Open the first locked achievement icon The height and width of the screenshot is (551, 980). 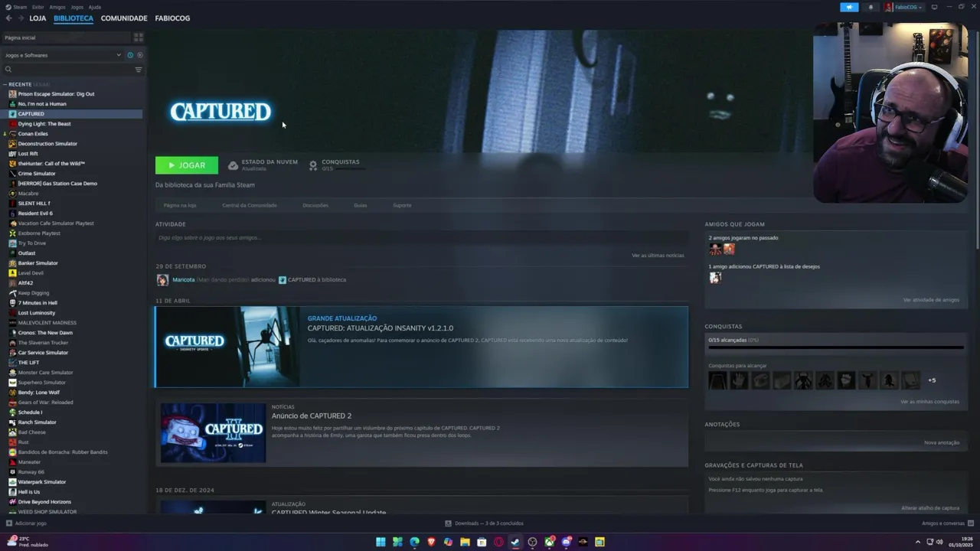(x=717, y=380)
